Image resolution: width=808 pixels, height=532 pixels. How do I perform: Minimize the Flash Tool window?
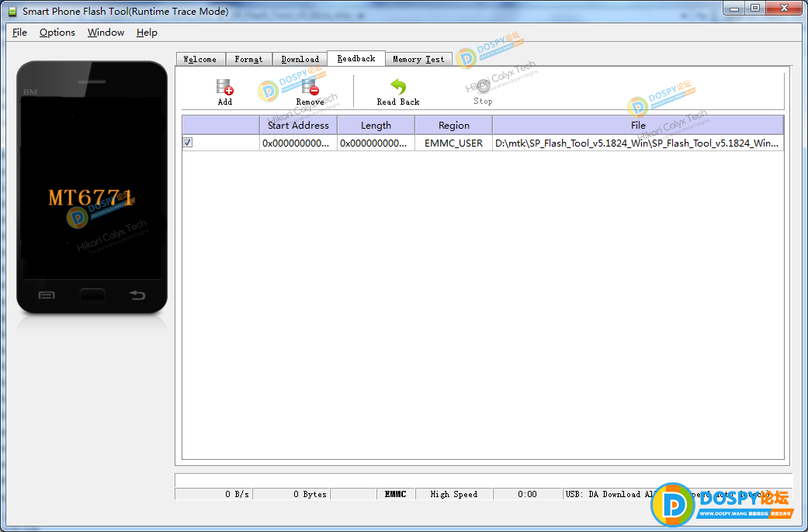[x=734, y=9]
